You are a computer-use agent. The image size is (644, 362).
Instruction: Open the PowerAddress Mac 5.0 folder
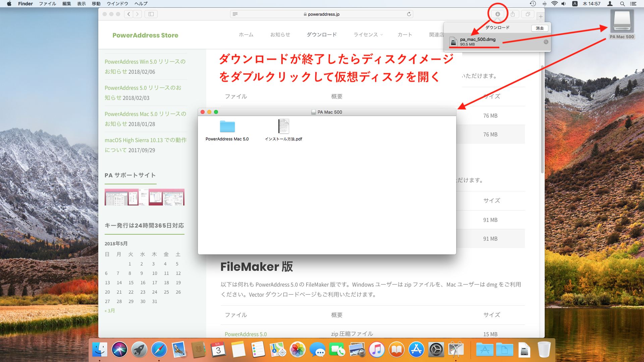[x=227, y=127]
